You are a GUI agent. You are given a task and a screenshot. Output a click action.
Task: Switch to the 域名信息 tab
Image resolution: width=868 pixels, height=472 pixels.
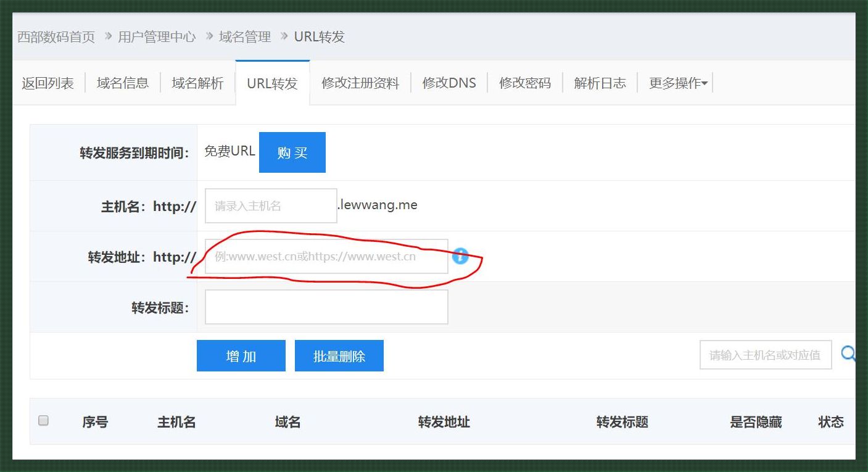[x=122, y=82]
